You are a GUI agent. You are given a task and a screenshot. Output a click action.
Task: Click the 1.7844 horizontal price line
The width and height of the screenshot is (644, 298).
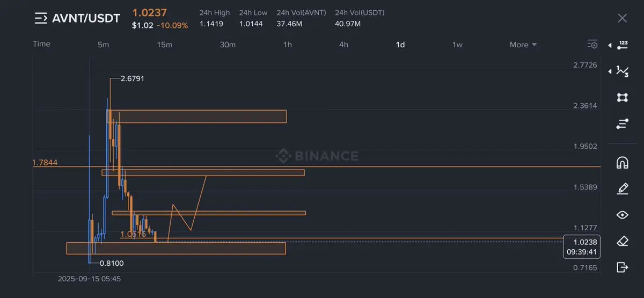point(376,167)
